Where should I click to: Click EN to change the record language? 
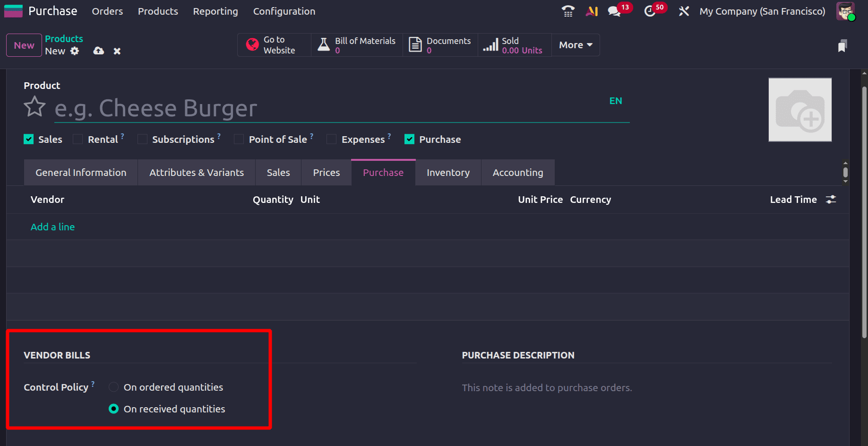click(616, 100)
